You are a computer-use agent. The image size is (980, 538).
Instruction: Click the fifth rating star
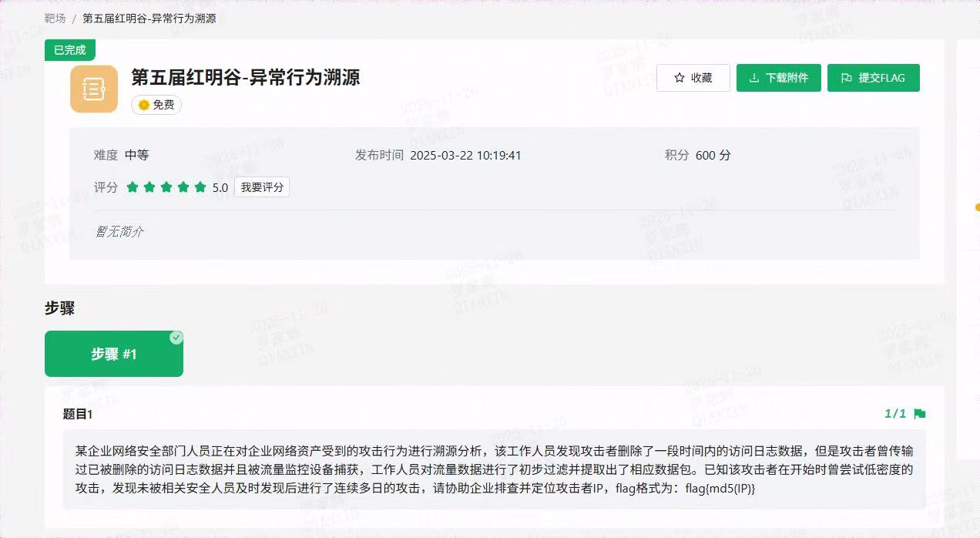(x=200, y=187)
